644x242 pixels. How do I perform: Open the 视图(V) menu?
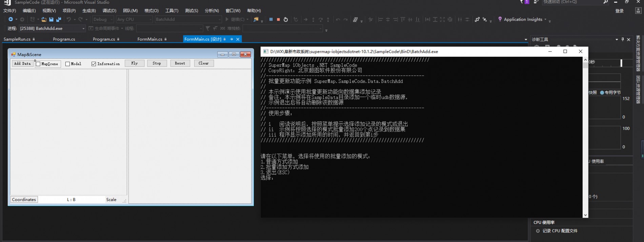click(x=49, y=11)
